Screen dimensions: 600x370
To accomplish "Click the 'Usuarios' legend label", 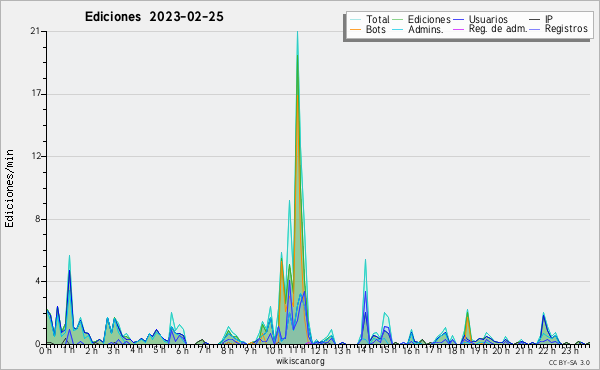I will point(488,19).
